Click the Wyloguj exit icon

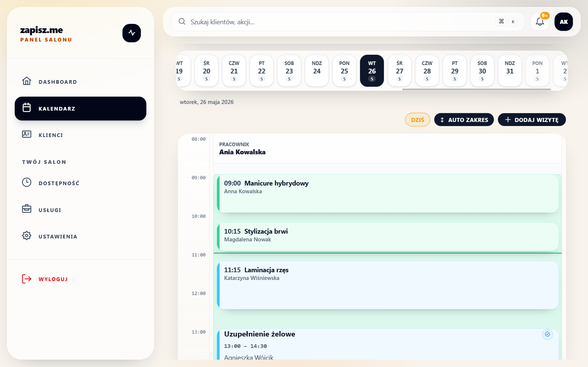pos(26,279)
